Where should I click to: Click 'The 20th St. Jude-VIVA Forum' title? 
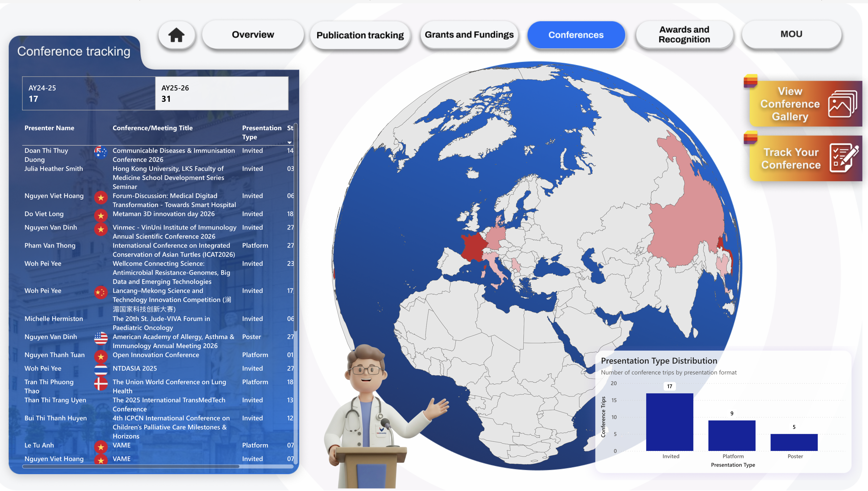(x=161, y=323)
